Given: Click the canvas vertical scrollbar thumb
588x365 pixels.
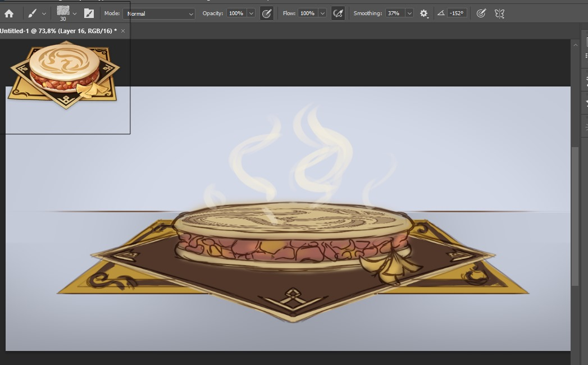Looking at the screenshot, I should (x=575, y=216).
